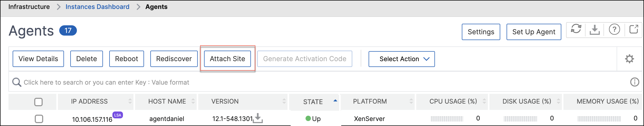The width and height of the screenshot is (644, 126).
Task: Open the help question mark icon
Action: click(614, 29)
